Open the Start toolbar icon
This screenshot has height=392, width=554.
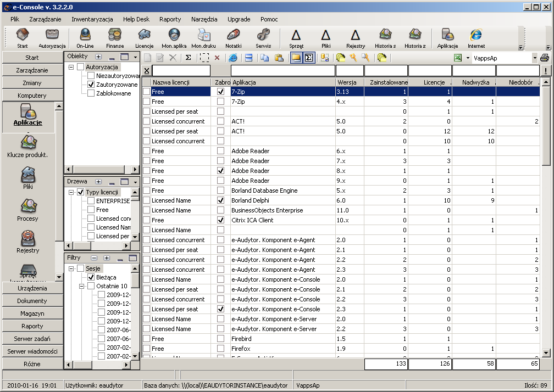pyautogui.click(x=22, y=38)
